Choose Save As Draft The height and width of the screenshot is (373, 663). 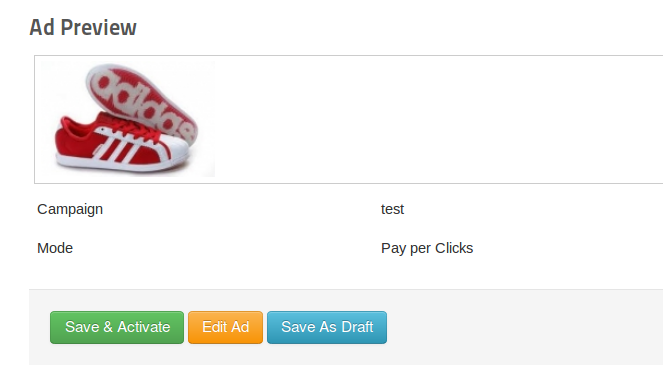(x=327, y=327)
